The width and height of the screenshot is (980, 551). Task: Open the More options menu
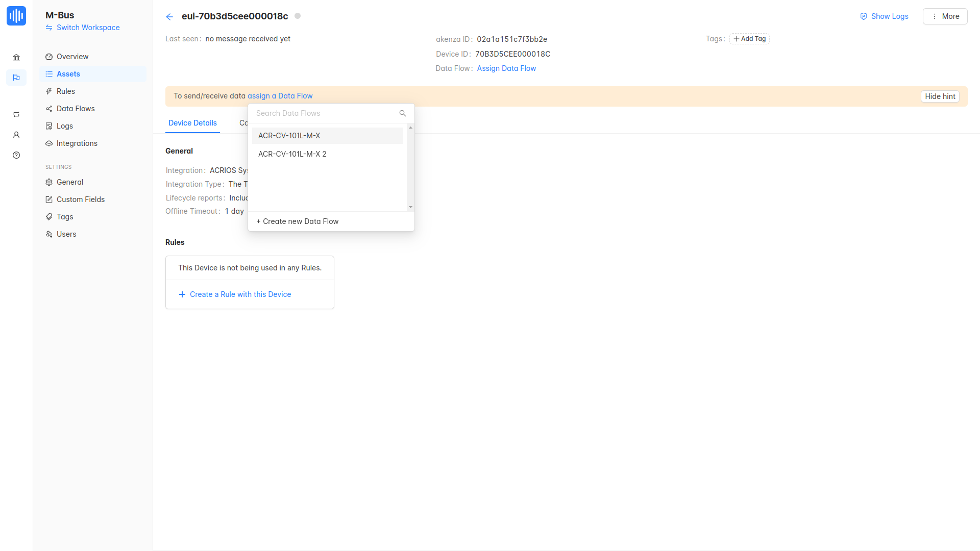[945, 16]
